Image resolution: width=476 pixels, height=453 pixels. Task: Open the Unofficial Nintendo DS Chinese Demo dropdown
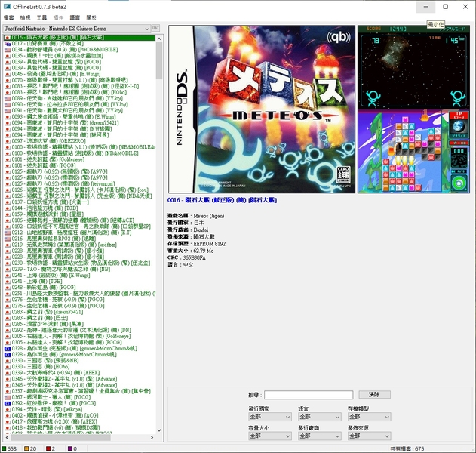click(x=77, y=29)
